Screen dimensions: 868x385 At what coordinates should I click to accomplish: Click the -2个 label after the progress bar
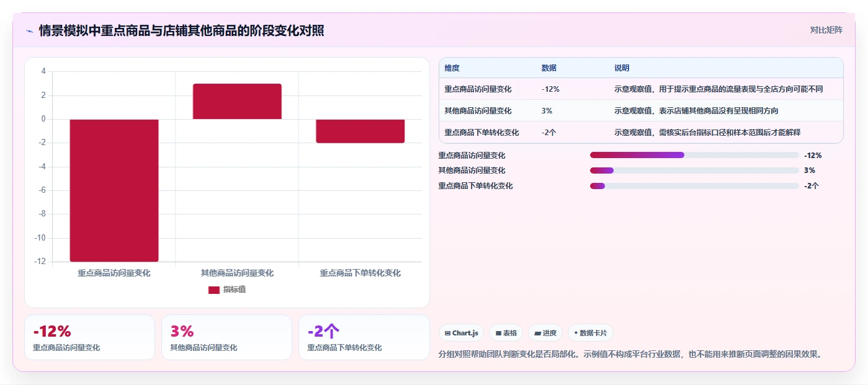click(x=812, y=186)
